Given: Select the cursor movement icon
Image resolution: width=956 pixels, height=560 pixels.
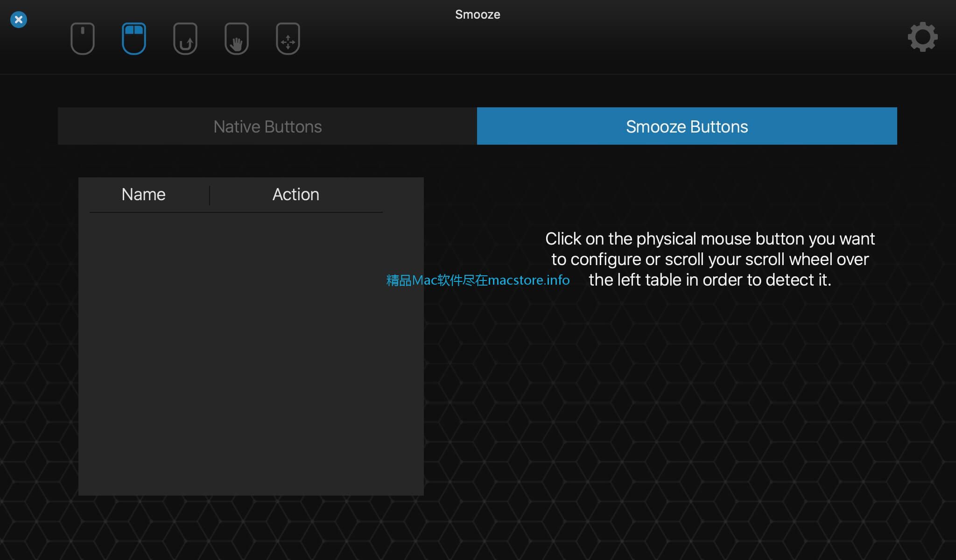Looking at the screenshot, I should click(288, 38).
